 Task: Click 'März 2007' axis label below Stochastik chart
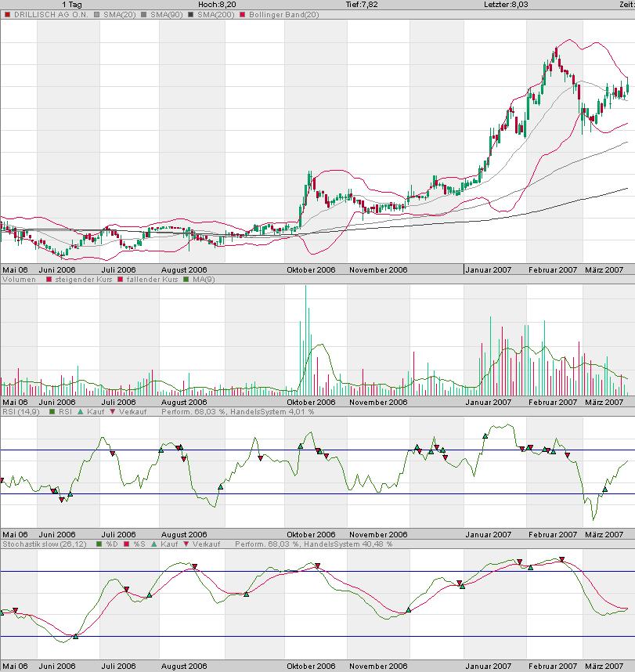(x=604, y=667)
